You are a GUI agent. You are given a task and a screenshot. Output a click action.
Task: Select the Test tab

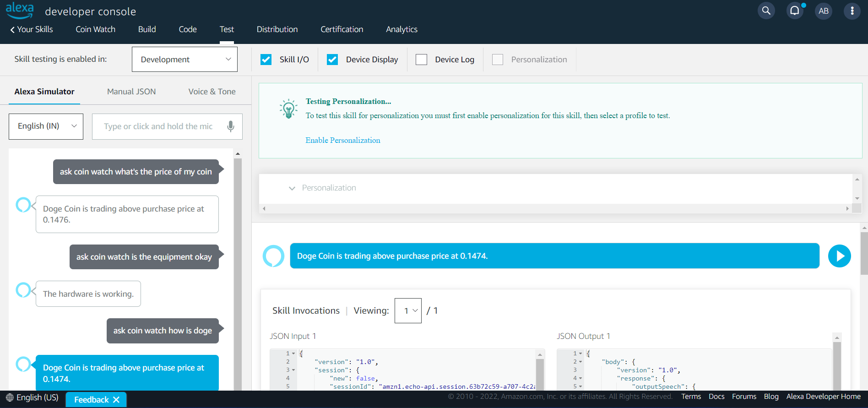(x=227, y=29)
